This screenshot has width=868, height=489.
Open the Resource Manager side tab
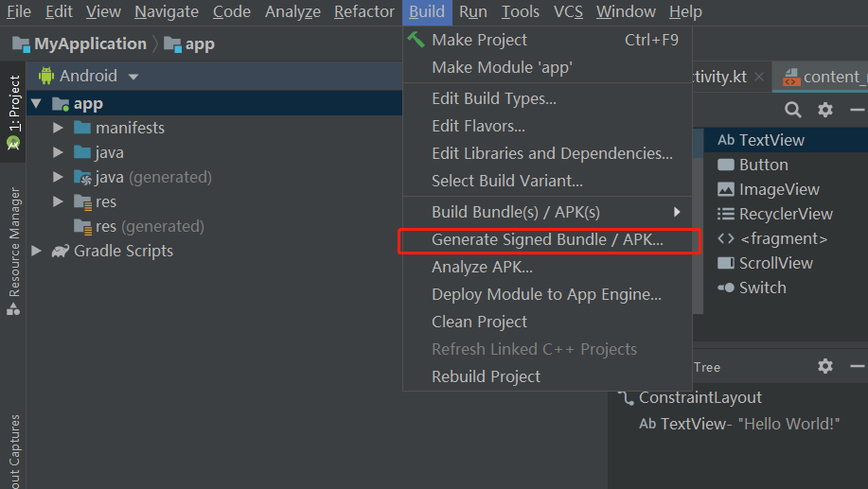[13, 252]
